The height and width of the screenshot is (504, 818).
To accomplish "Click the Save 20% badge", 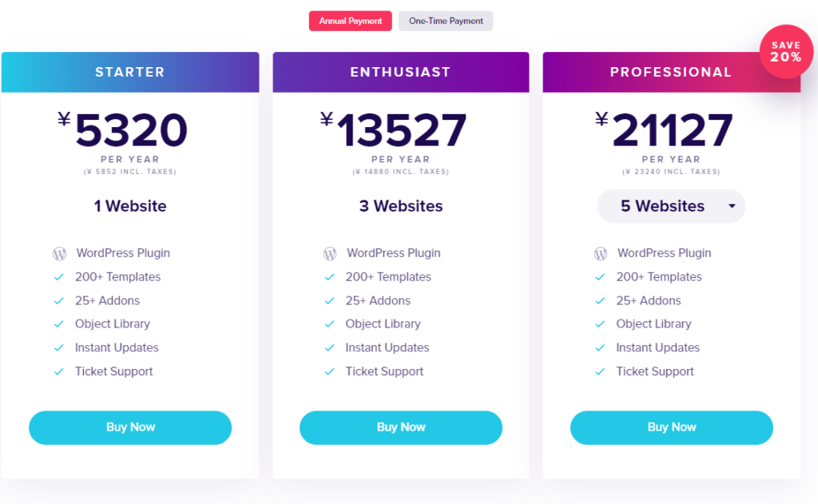I will (785, 52).
